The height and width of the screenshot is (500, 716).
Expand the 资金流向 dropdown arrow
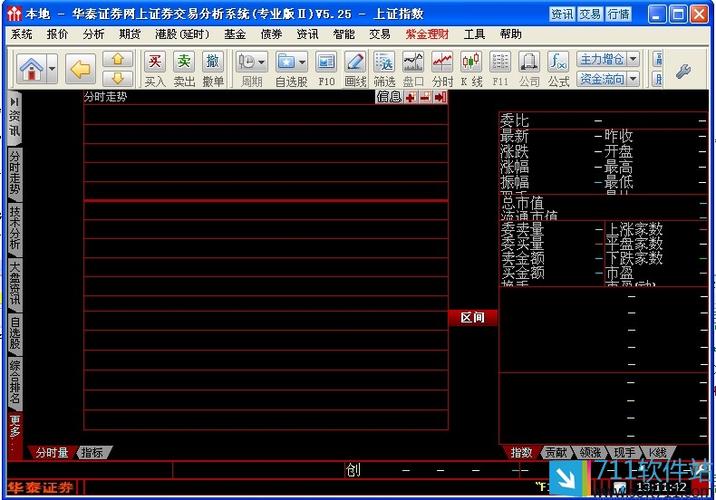click(633, 79)
